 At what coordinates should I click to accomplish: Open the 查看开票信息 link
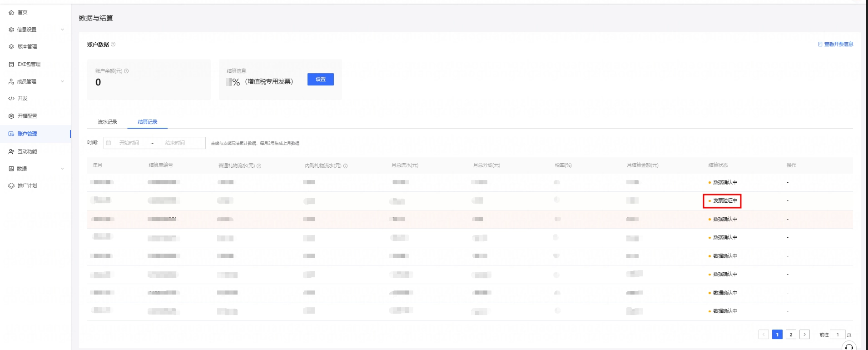[835, 44]
